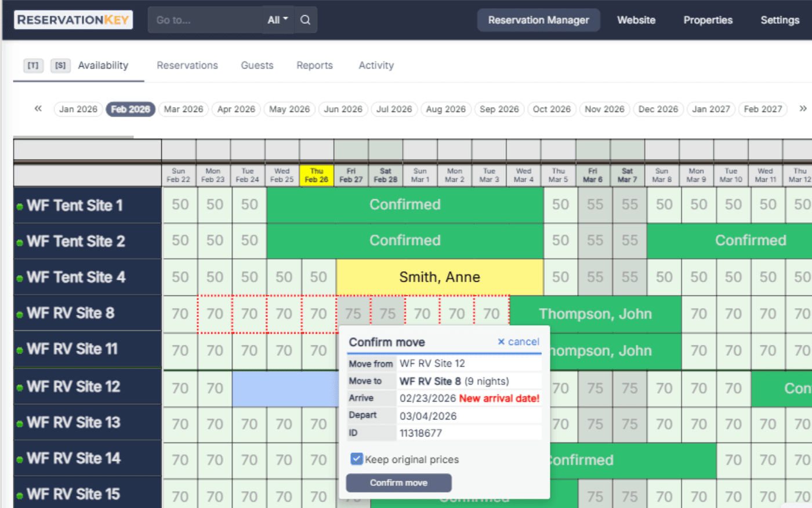Click the double-left arrow to go back months
This screenshot has height=508, width=812.
(x=38, y=109)
